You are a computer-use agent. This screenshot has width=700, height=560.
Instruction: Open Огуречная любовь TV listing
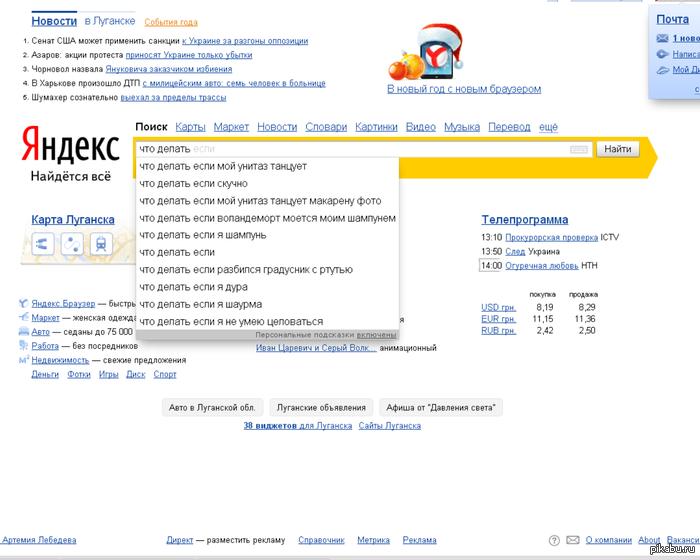point(542,266)
